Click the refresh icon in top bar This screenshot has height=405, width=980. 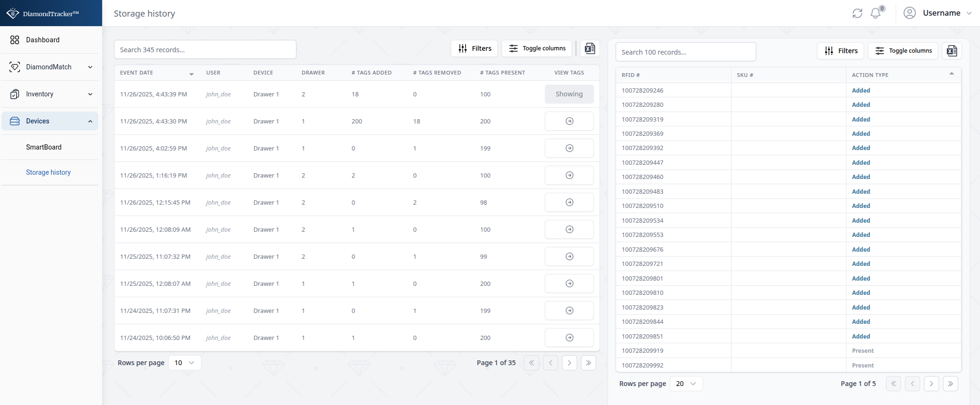tap(857, 13)
